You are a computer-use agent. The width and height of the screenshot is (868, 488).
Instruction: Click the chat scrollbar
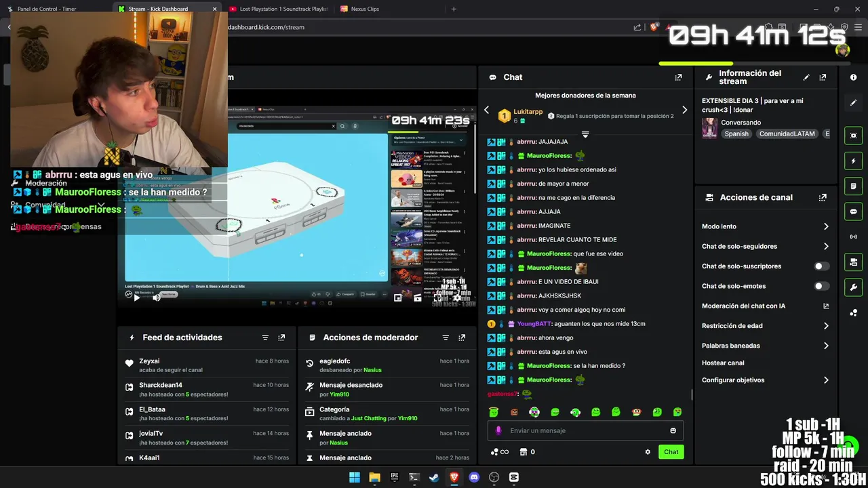click(692, 394)
